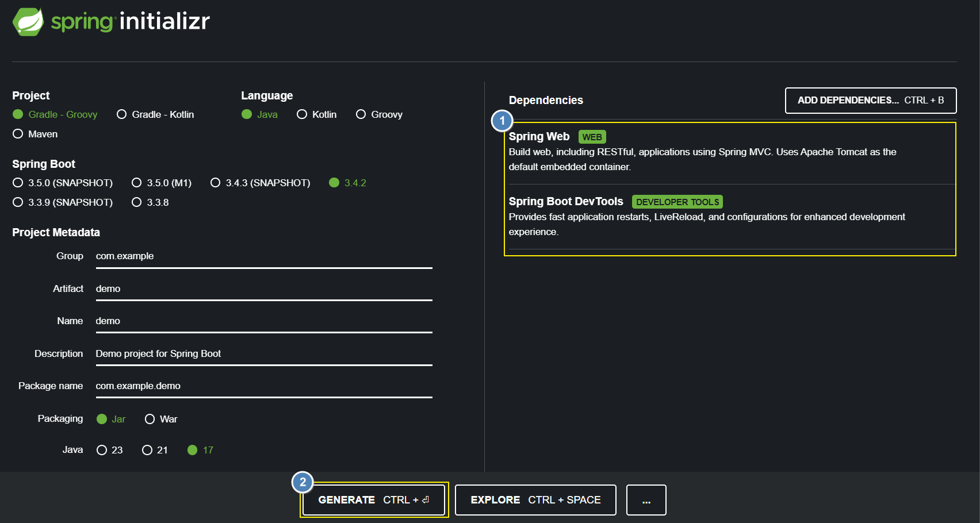Click the spring initializr title text
This screenshot has width=980, height=523.
(x=131, y=22)
